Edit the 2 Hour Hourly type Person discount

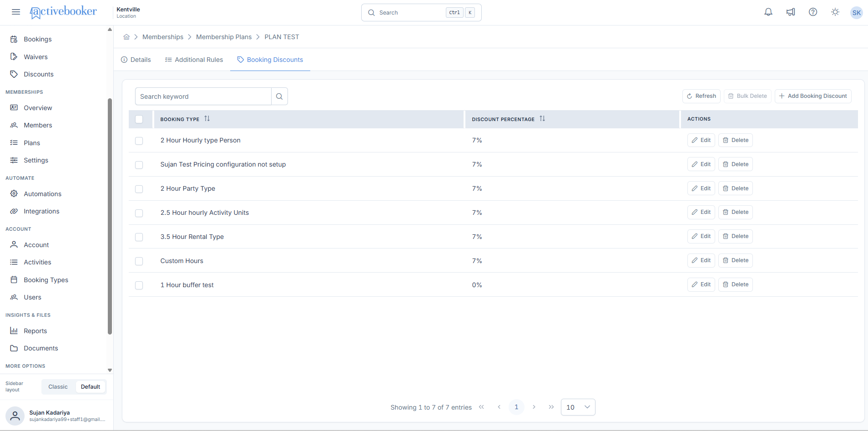[701, 140]
